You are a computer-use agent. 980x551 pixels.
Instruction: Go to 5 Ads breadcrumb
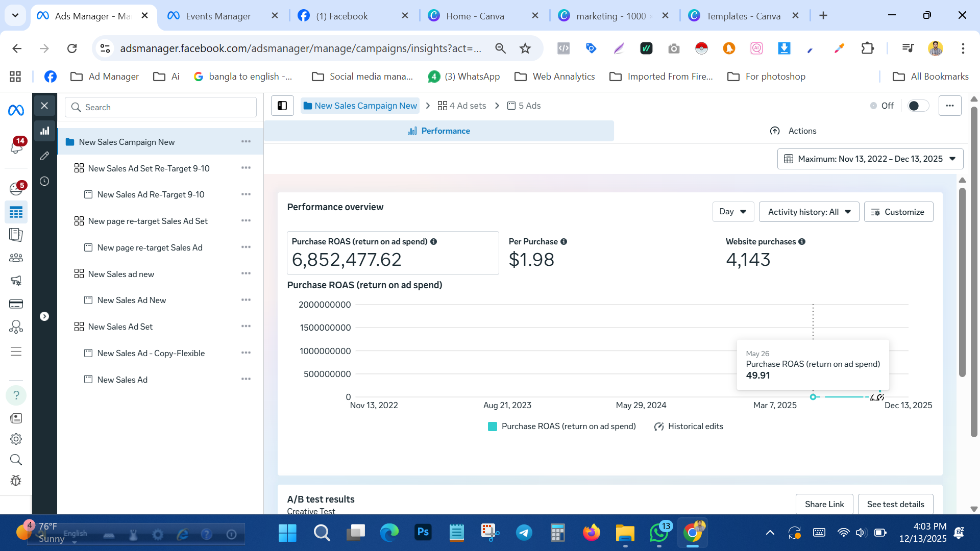tap(524, 106)
